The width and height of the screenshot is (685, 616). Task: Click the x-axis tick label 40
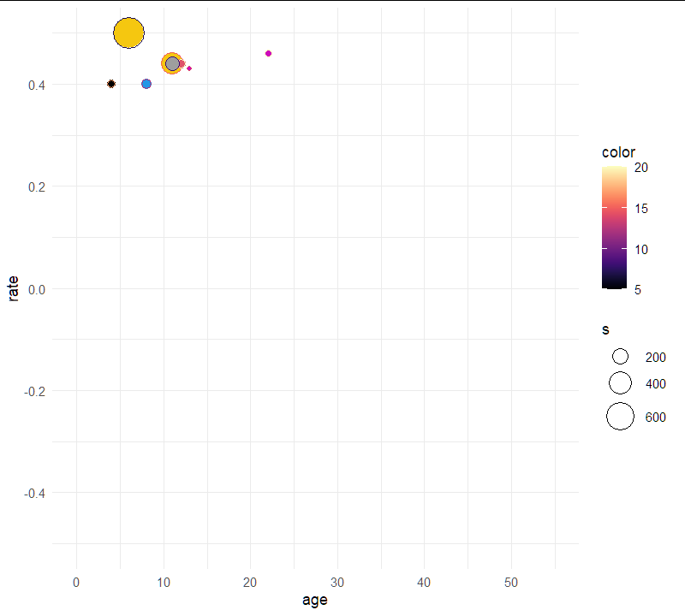424,583
